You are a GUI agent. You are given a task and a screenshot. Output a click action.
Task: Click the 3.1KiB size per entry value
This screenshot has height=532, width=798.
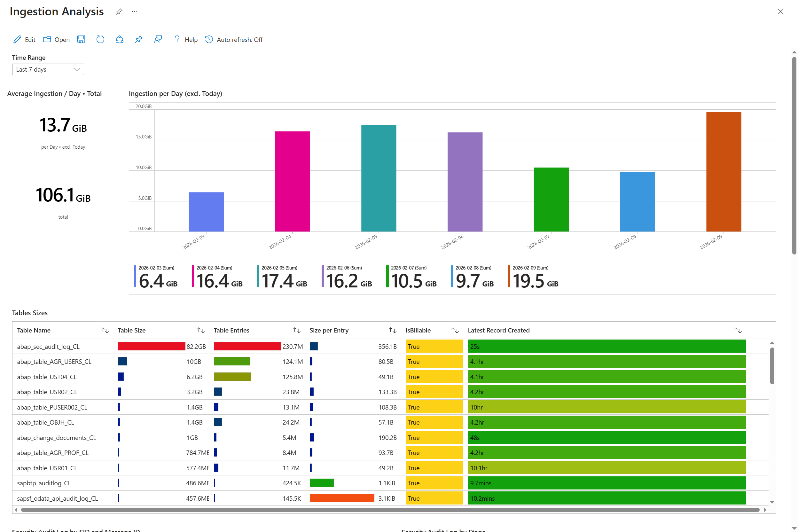(387, 498)
